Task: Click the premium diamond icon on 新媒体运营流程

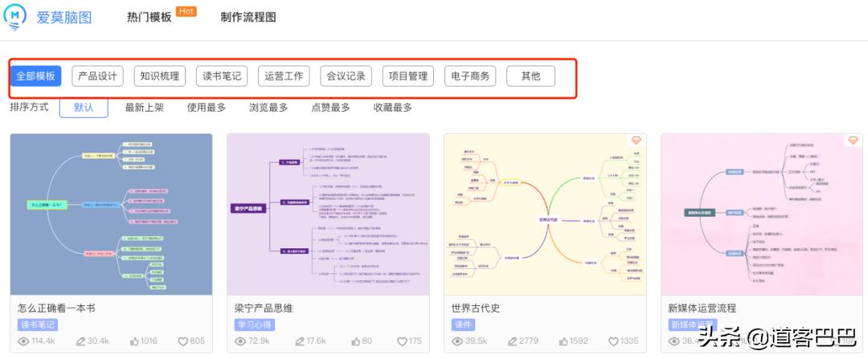Action: tap(853, 141)
